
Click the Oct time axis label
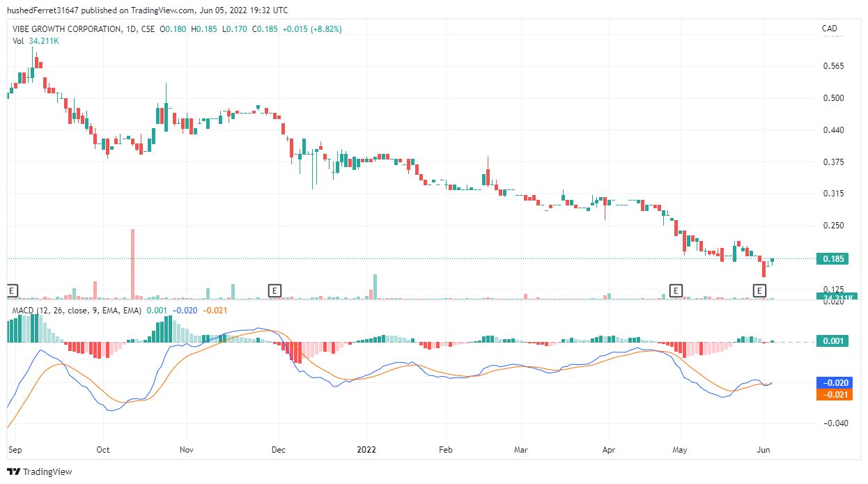click(x=103, y=450)
